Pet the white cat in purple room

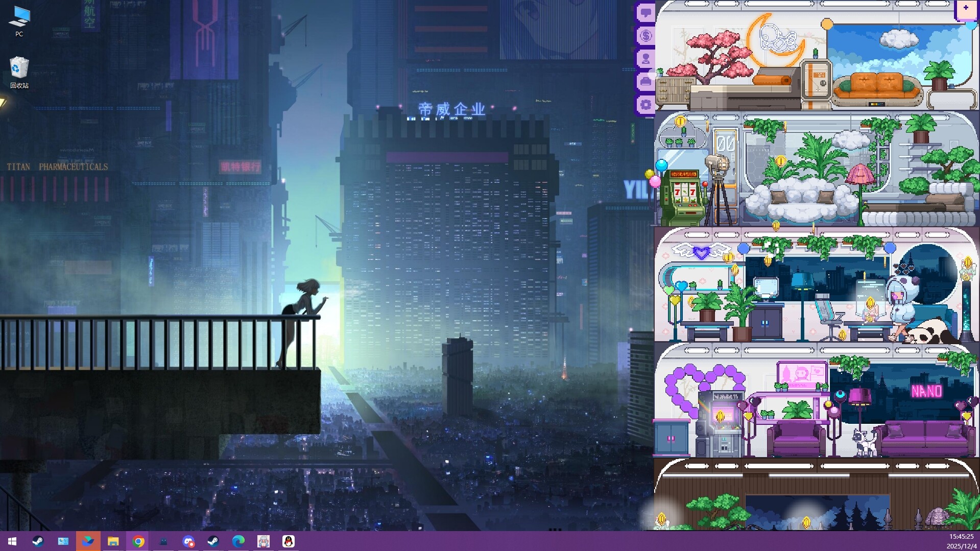(x=864, y=442)
